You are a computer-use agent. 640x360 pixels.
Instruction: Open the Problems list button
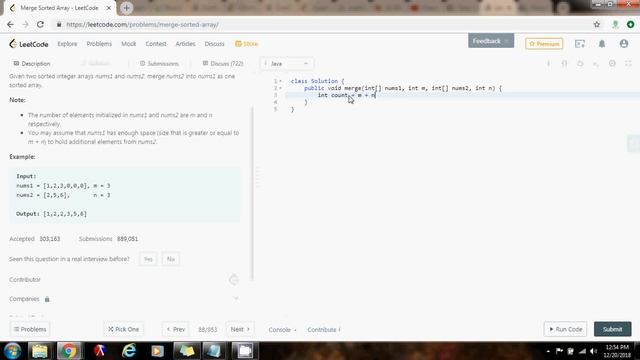[x=30, y=329]
